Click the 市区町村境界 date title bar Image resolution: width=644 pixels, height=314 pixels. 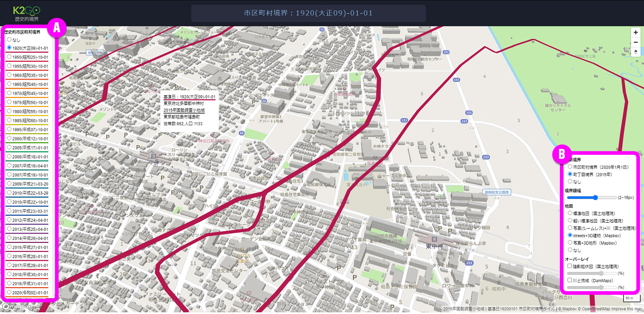coord(308,13)
